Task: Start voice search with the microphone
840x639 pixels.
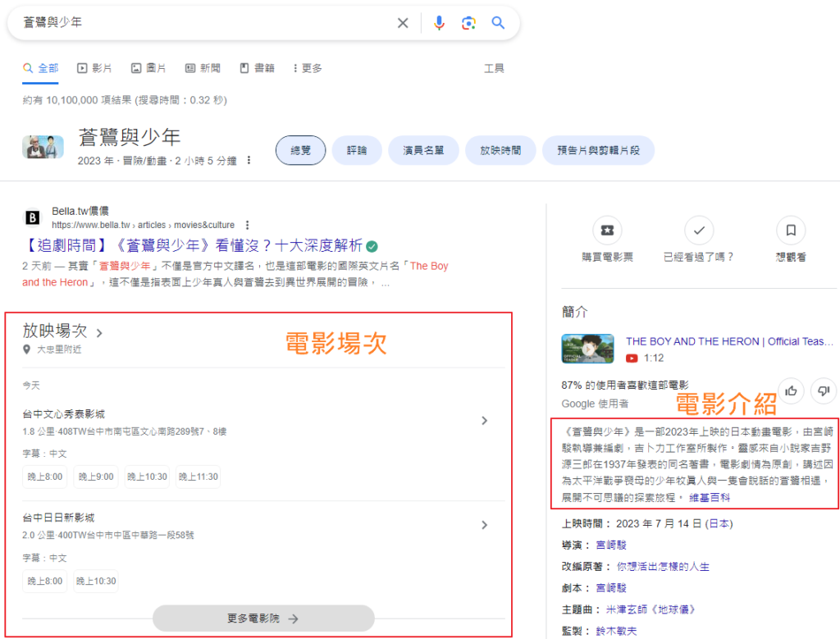Action: pos(439,23)
